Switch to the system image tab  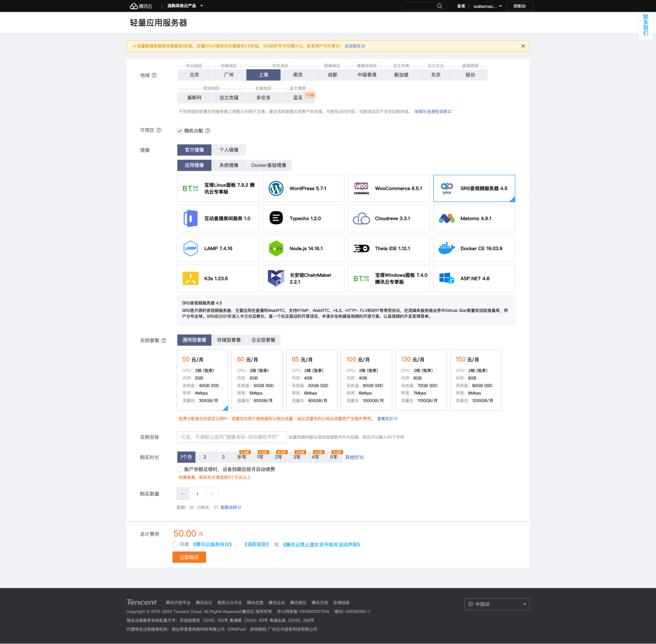(229, 165)
